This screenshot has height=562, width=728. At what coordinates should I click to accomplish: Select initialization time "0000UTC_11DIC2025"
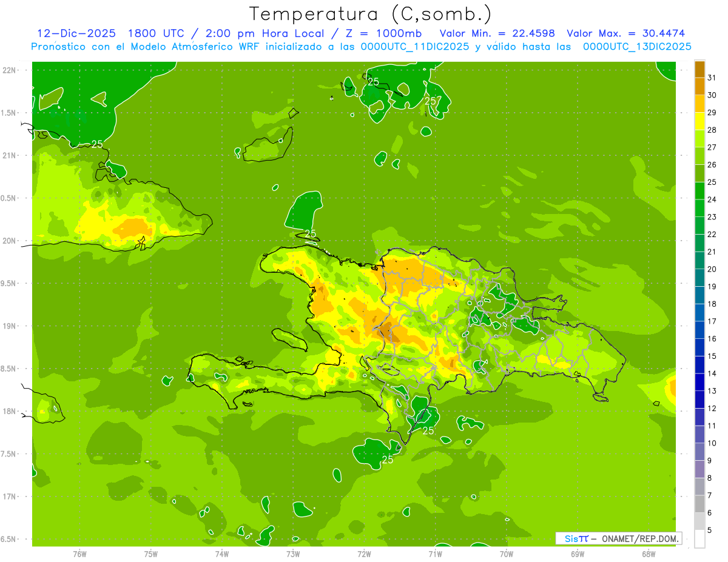click(415, 47)
